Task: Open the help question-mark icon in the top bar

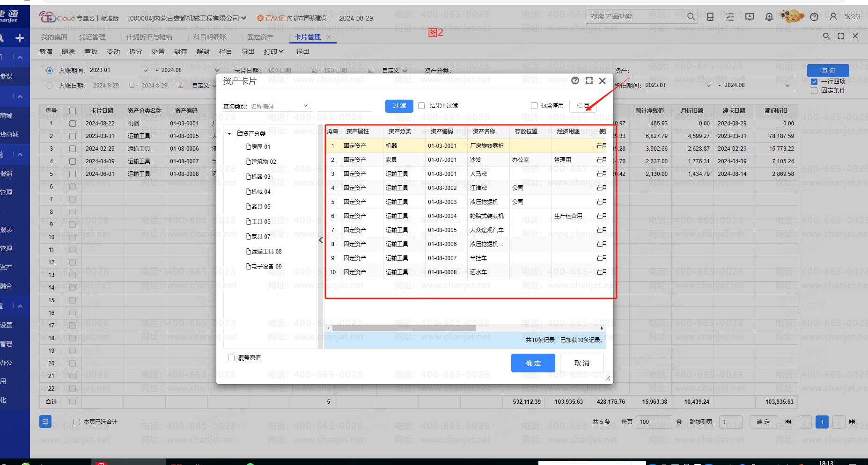Action: 814,17
